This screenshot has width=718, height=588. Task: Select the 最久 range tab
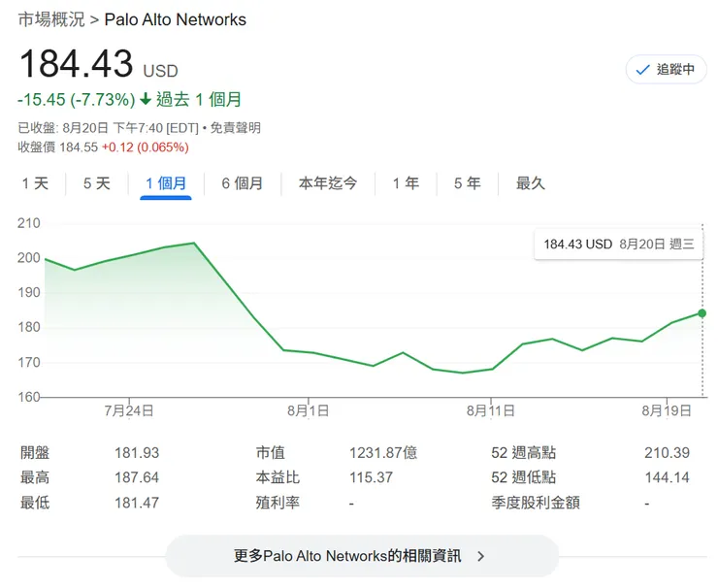pos(531,183)
